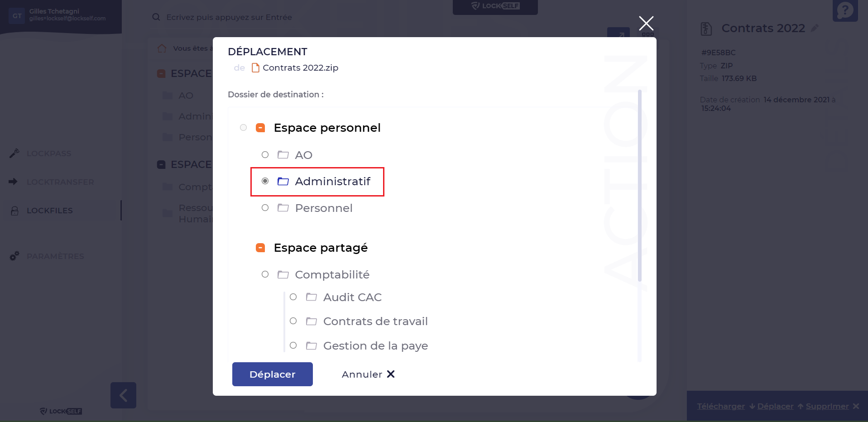868x422 pixels.
Task: Collapse the Espace personnel tree section
Action: (x=260, y=128)
